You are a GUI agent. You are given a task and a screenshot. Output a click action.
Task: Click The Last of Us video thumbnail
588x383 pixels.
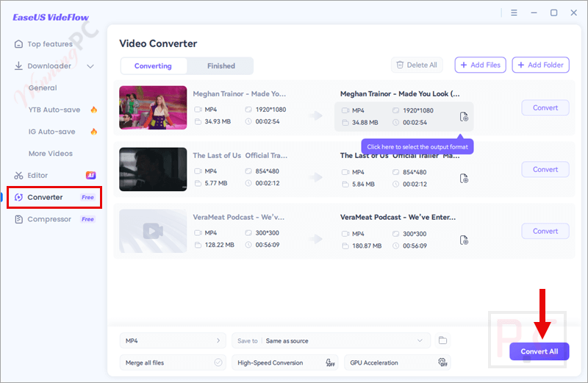click(153, 169)
